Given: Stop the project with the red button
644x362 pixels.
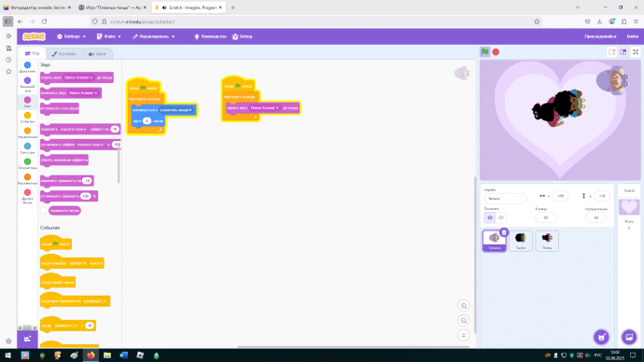Looking at the screenshot, I should click(496, 52).
